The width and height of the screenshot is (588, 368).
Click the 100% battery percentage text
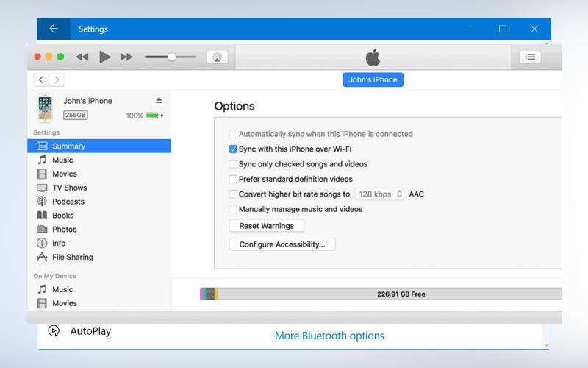click(135, 116)
